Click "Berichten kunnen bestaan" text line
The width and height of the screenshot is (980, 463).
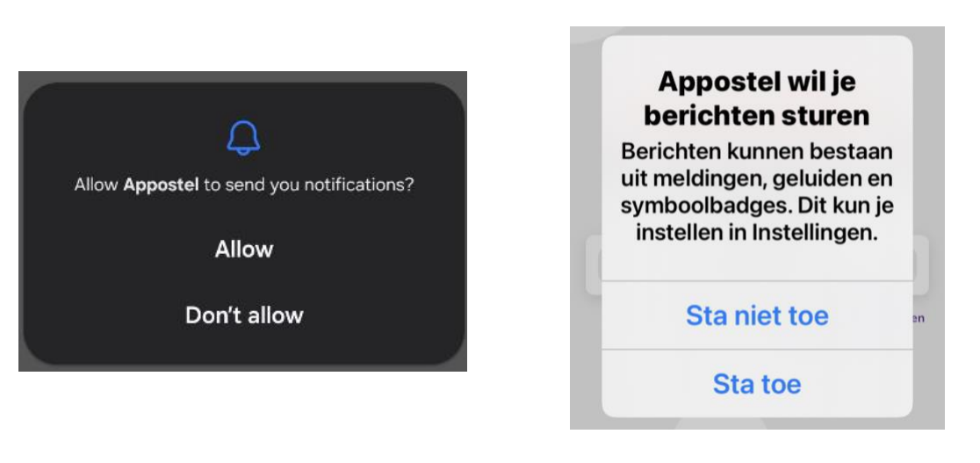tap(757, 151)
